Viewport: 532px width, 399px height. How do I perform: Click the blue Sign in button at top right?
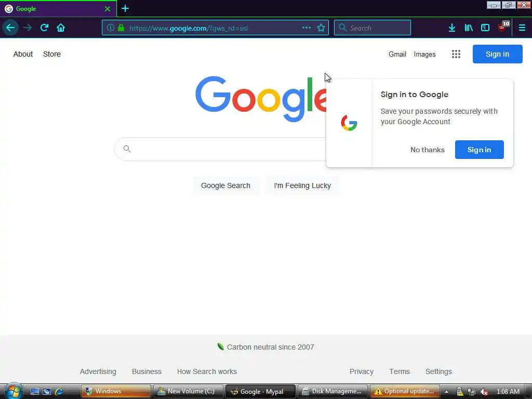point(497,54)
